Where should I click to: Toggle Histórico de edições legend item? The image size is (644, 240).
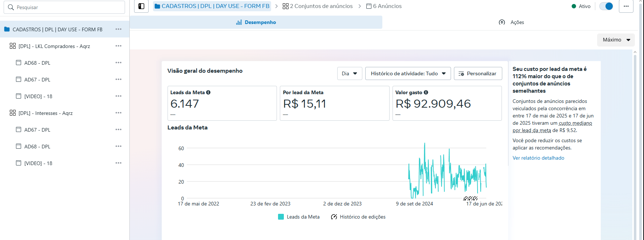(358, 217)
